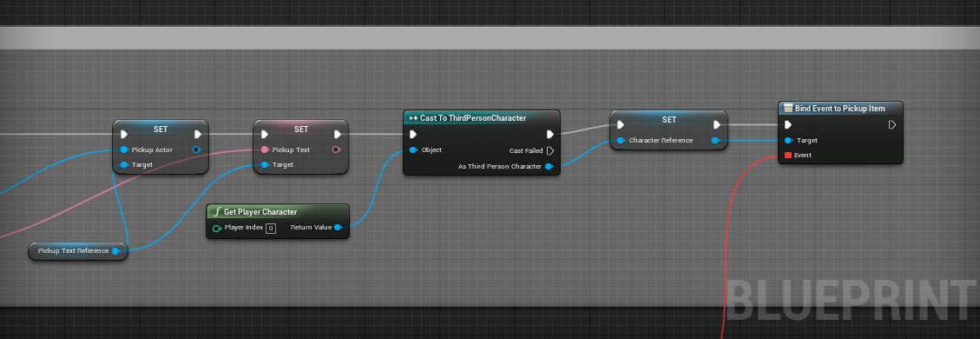Select the Pickup Text SET node title
Image resolution: width=980 pixels, height=339 pixels.
click(301, 129)
